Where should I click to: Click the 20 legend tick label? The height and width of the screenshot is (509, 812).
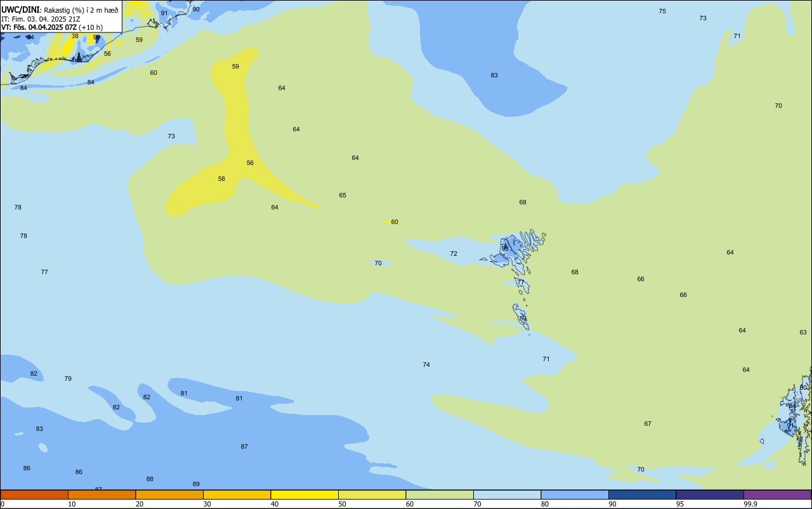click(x=140, y=504)
